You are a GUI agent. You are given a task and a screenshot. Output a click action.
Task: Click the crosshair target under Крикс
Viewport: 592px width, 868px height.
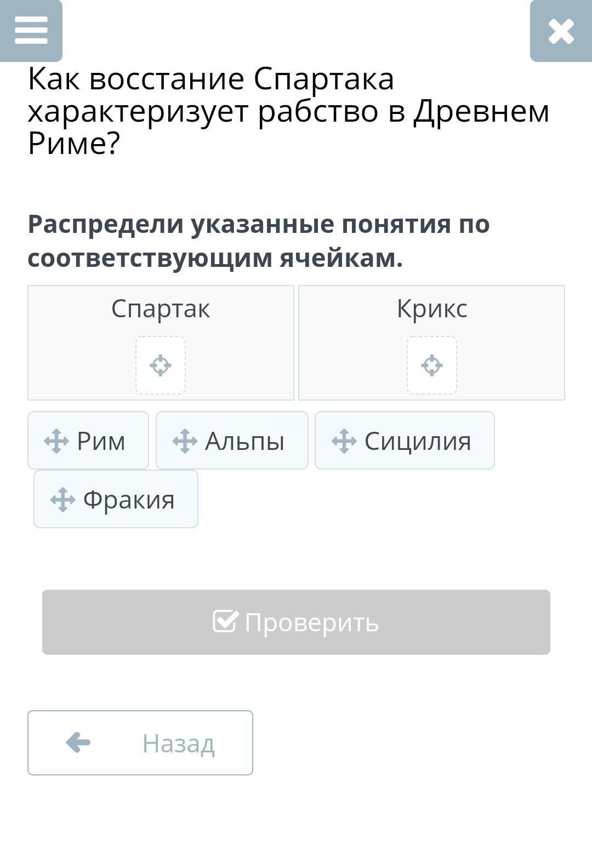pos(432,365)
